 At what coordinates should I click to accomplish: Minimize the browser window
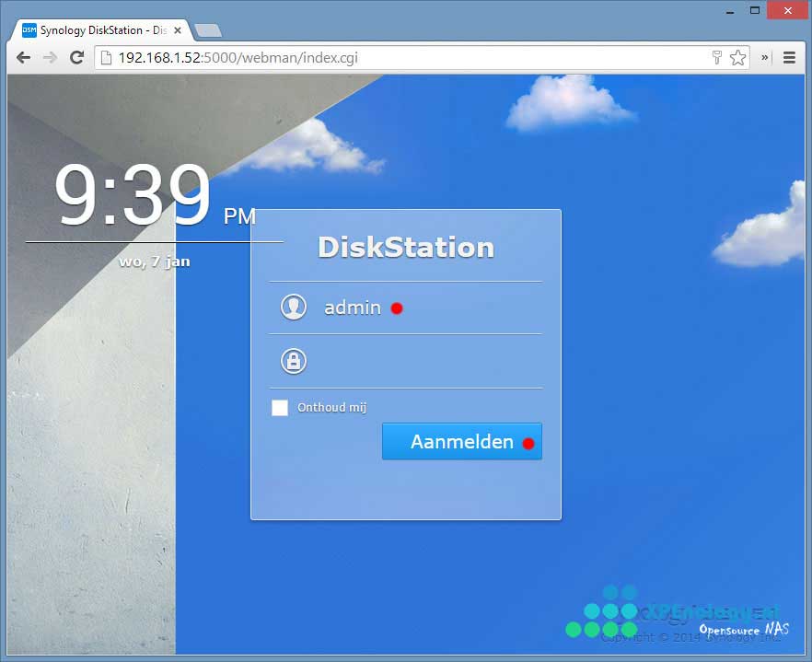[730, 10]
